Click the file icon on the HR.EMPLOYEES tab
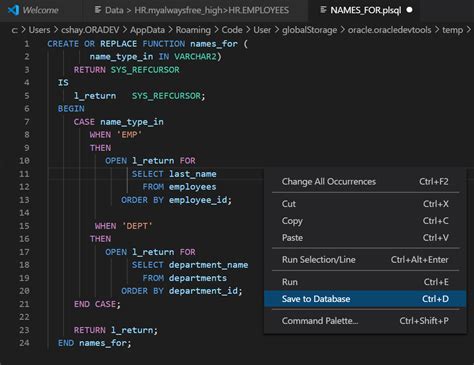The width and height of the screenshot is (474, 365). [98, 10]
